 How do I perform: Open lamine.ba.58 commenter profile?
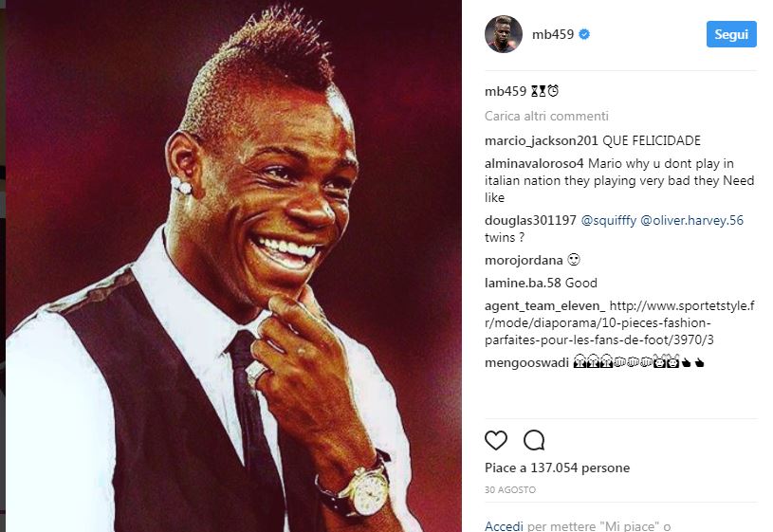click(523, 283)
